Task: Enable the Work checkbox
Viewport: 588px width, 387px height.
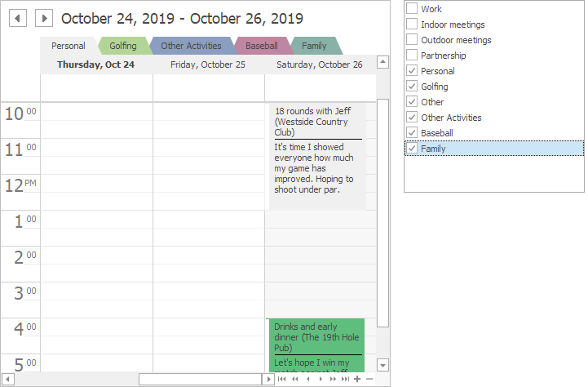Action: [x=412, y=8]
